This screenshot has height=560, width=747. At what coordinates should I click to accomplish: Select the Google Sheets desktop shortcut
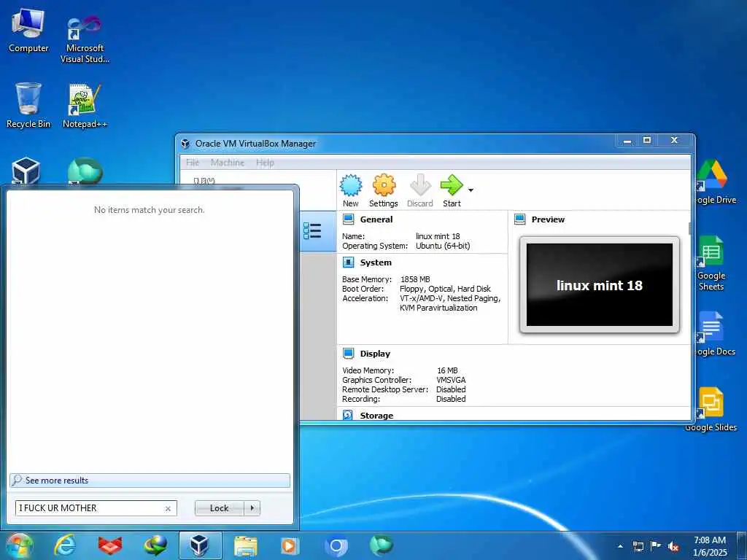(711, 263)
